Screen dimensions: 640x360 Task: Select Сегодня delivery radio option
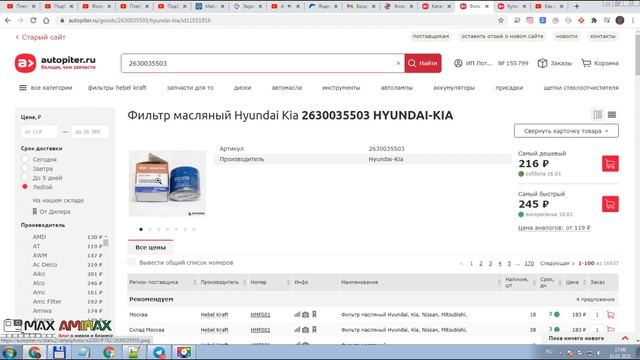25,159
